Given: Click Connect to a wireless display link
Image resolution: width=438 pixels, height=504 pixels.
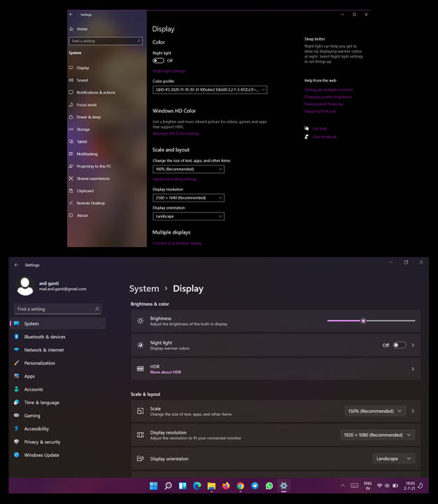Looking at the screenshot, I should pyautogui.click(x=177, y=243).
